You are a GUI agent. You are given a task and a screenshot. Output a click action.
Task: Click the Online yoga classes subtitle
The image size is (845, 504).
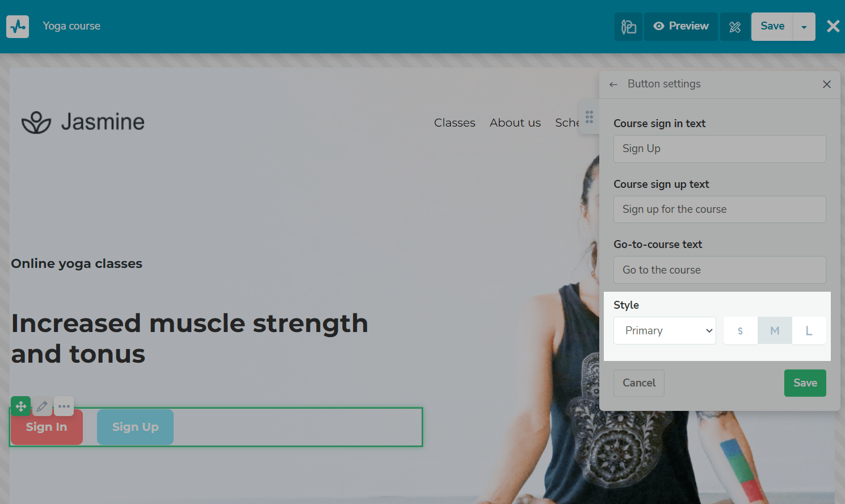(x=77, y=264)
